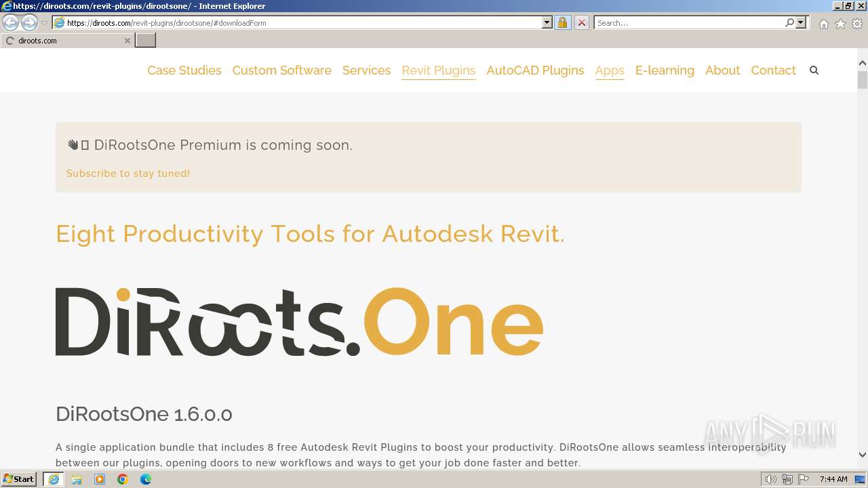Click the DiRootsOne 1.6.0.0 heading
868x488 pixels.
(x=144, y=414)
